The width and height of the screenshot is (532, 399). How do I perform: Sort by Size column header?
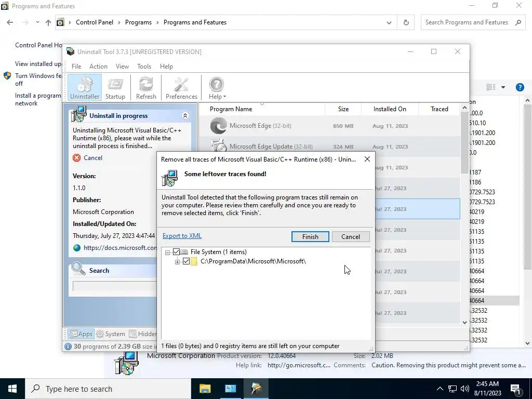point(343,109)
